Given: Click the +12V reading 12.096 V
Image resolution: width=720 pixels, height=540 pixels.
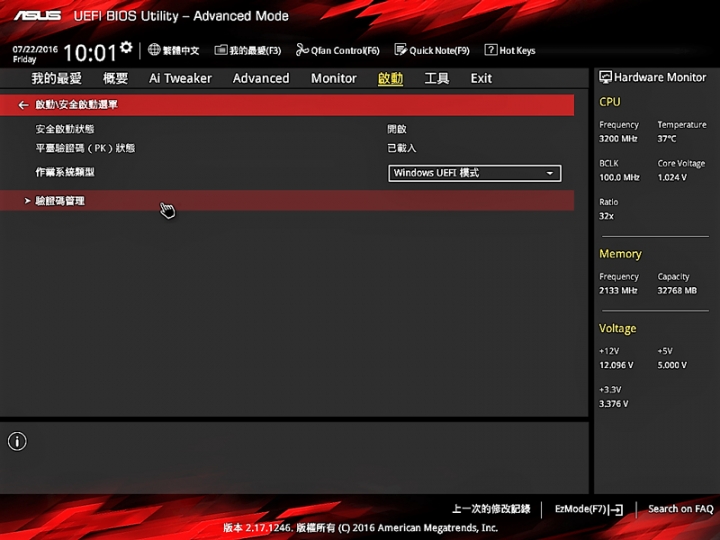Looking at the screenshot, I should point(616,365).
